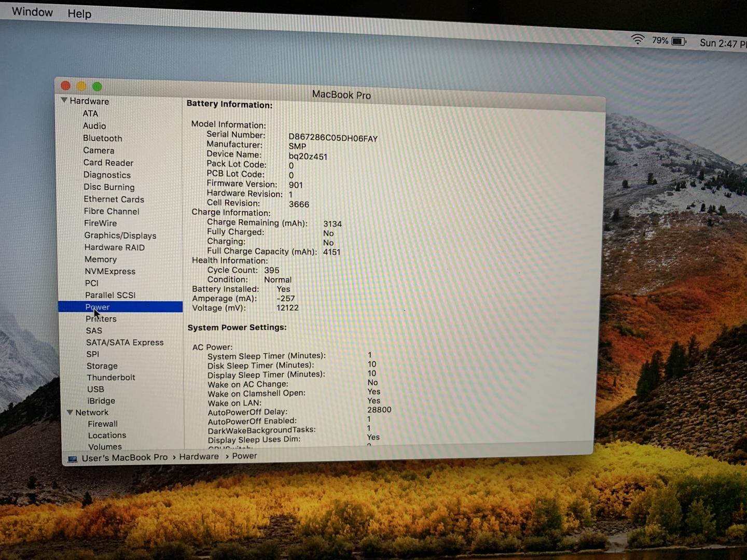Click the Firmware Version value 901

(x=296, y=185)
